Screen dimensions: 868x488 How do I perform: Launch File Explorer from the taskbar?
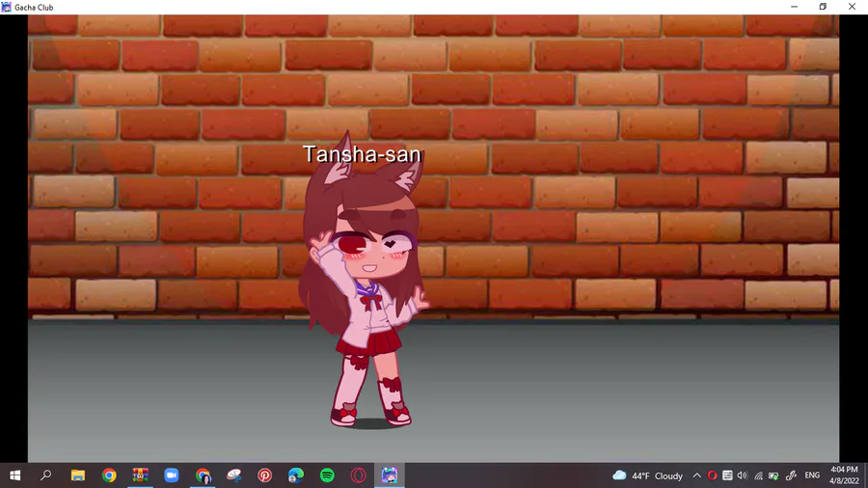(77, 475)
